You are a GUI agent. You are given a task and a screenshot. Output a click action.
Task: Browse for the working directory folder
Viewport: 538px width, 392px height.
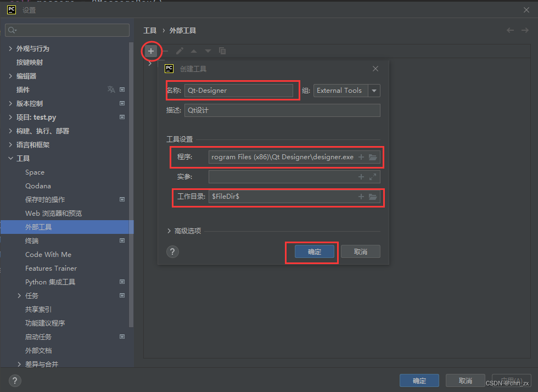pos(373,197)
